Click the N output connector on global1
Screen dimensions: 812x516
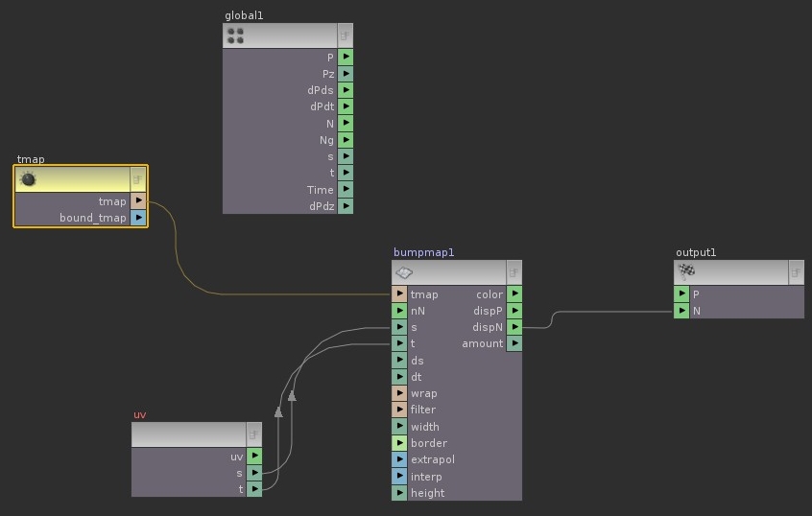click(346, 123)
